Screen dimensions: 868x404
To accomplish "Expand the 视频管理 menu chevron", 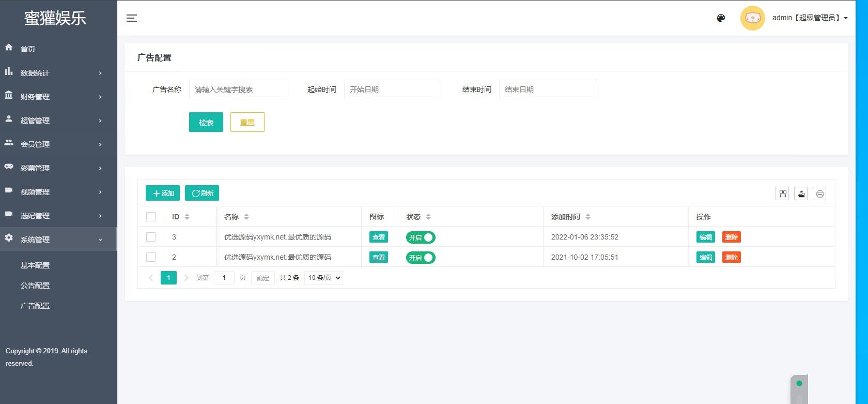I will [100, 192].
